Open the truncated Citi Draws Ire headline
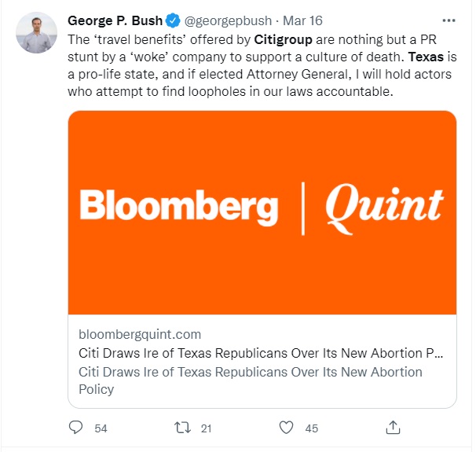The height and width of the screenshot is (452, 476). click(261, 353)
